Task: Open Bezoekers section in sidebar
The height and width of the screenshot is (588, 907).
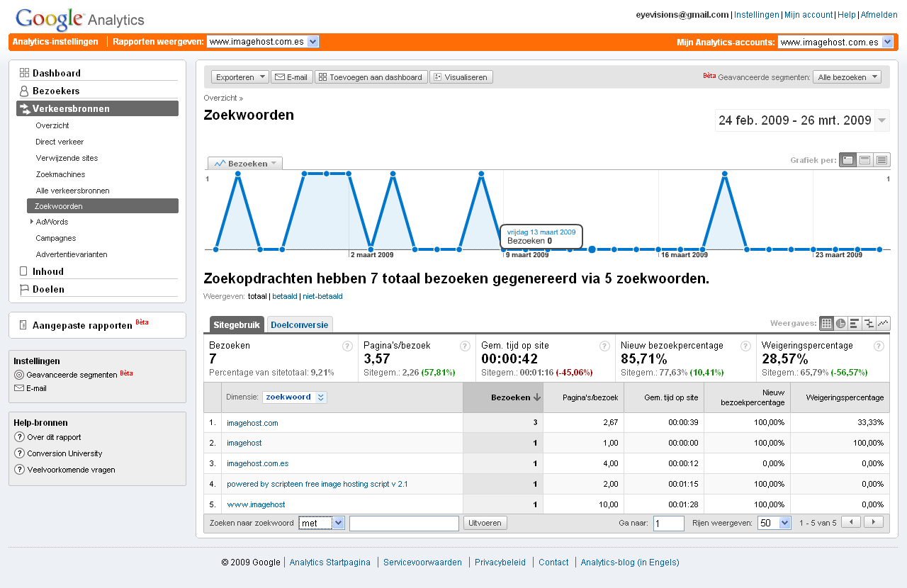Action: pyautogui.click(x=56, y=91)
